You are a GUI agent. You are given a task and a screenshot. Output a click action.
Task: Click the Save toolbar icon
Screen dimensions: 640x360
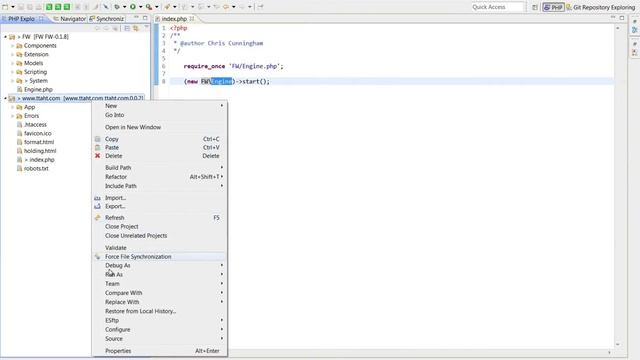coord(21,7)
